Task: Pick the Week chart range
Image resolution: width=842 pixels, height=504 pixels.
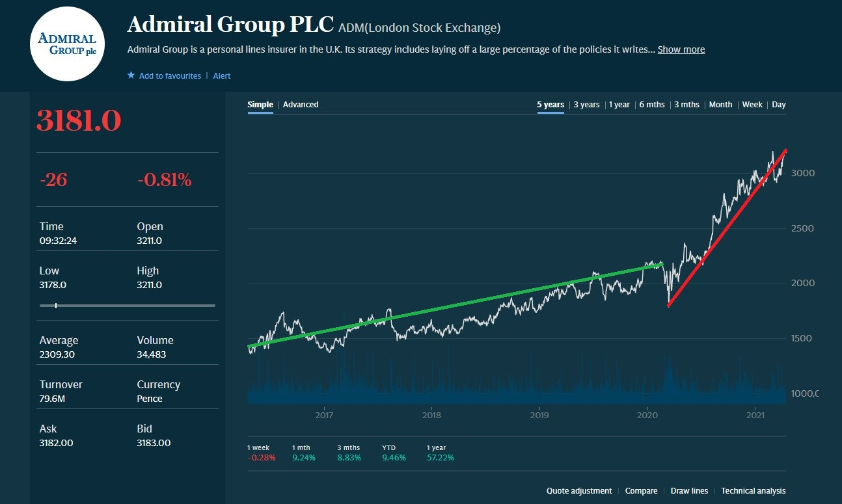Action: click(752, 105)
